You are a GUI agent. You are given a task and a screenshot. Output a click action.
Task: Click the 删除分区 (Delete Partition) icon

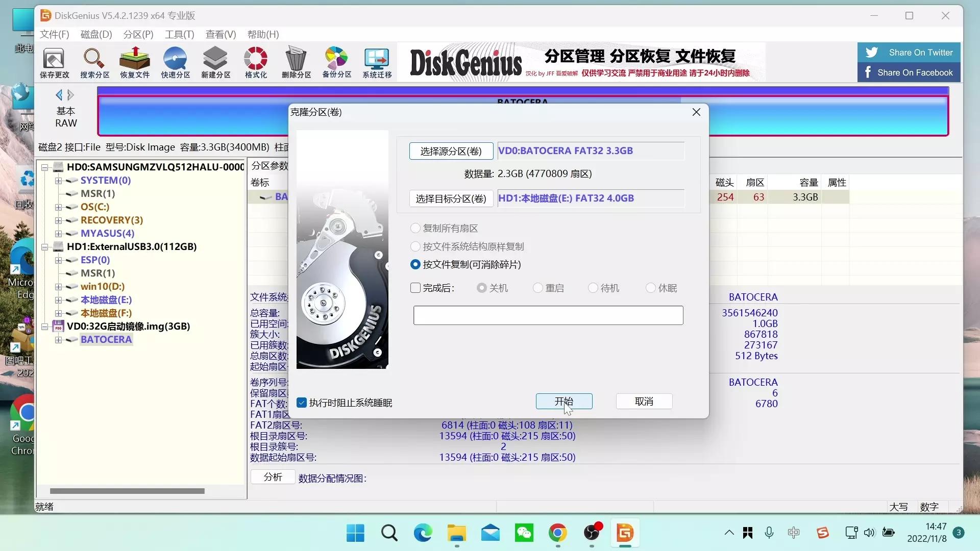(x=296, y=61)
